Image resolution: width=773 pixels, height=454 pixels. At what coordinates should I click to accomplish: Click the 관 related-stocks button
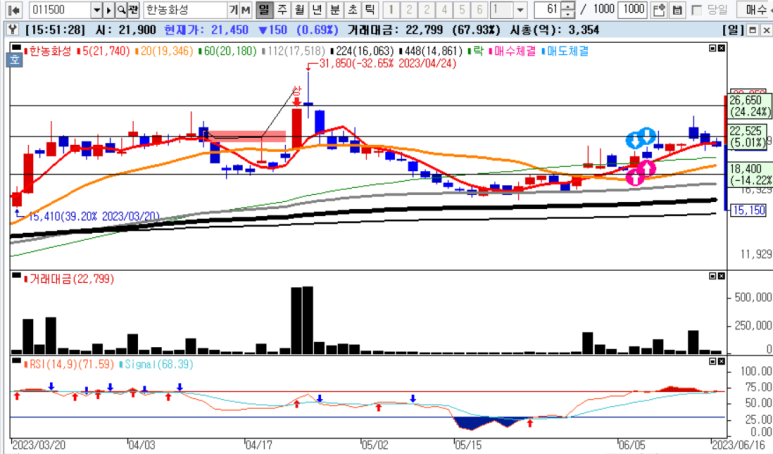click(x=134, y=9)
